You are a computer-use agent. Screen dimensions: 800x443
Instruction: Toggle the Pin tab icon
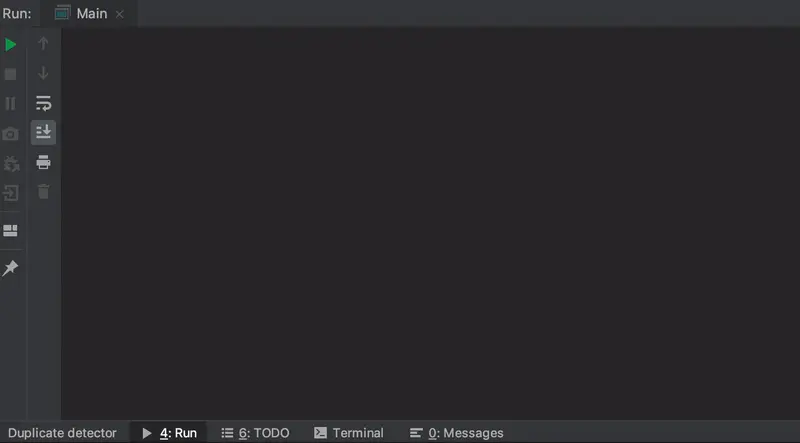coord(10,268)
